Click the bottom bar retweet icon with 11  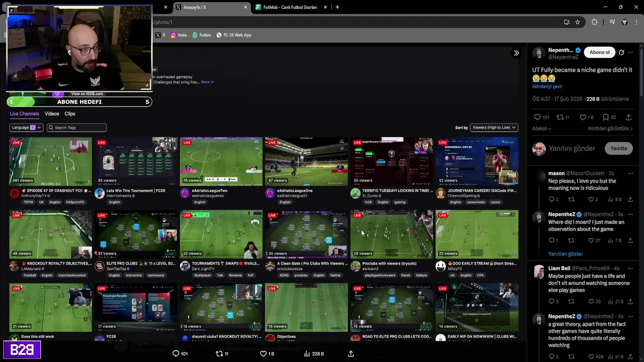pos(222,354)
